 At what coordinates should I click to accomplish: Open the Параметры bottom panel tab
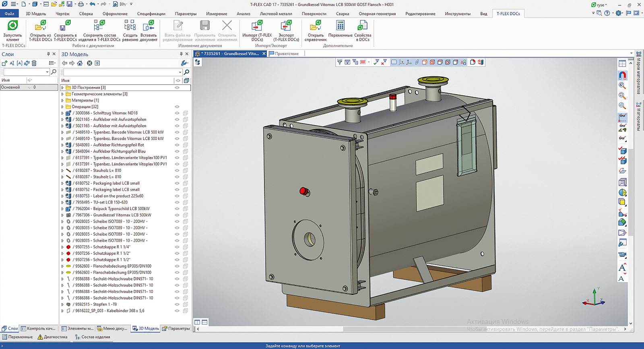(x=176, y=328)
